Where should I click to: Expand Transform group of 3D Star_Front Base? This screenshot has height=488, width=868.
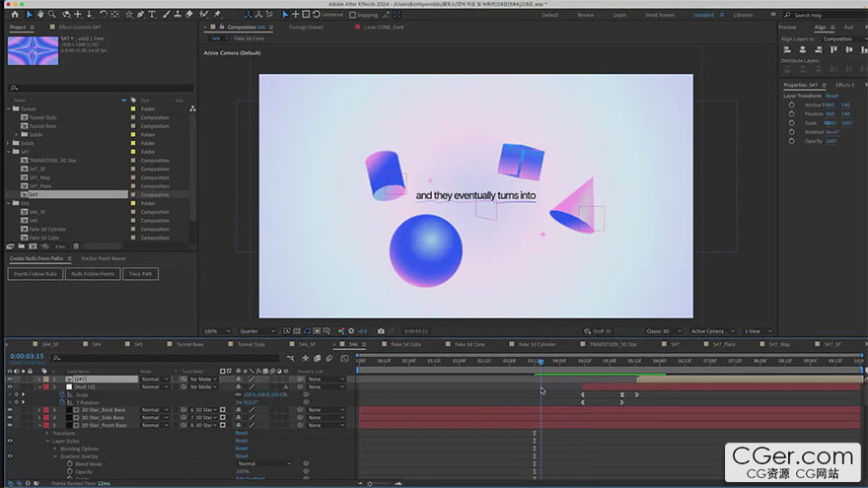pos(47,433)
